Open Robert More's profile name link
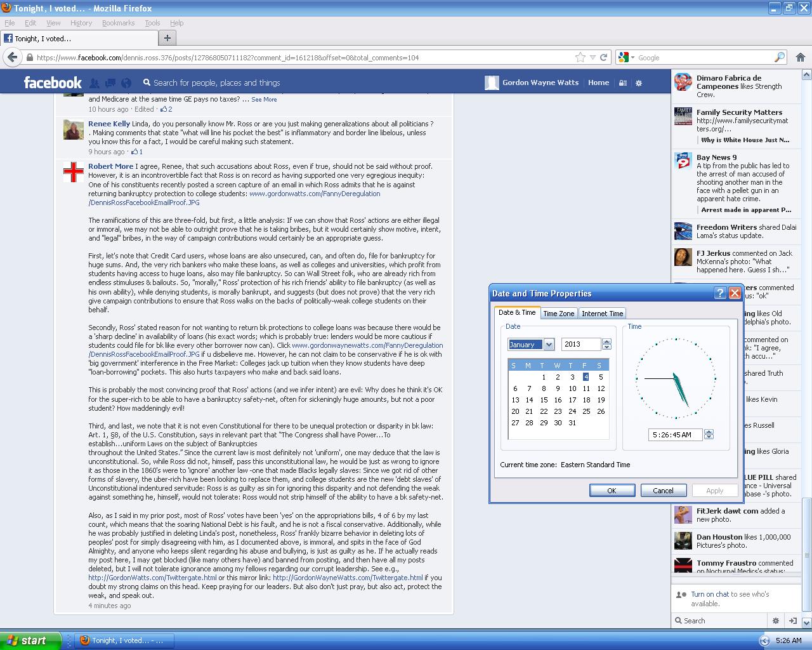Screen dimensions: 812x650 [110, 166]
